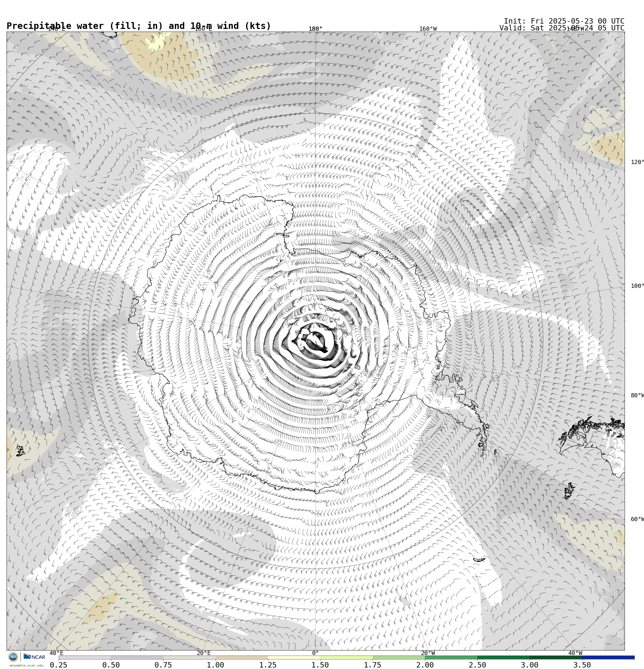This screenshot has width=644, height=669.
Task: Click the blue colorbar segment above 3.50
Action: (x=608, y=657)
